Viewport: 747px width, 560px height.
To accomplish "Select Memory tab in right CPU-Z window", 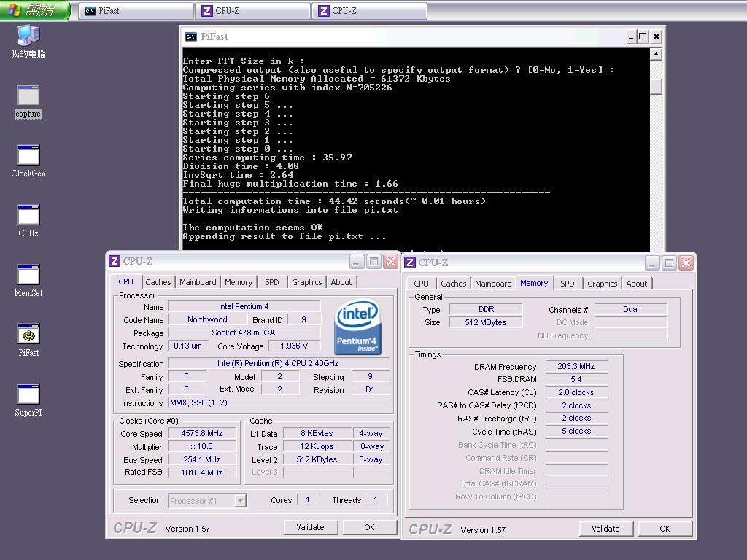I will click(534, 283).
